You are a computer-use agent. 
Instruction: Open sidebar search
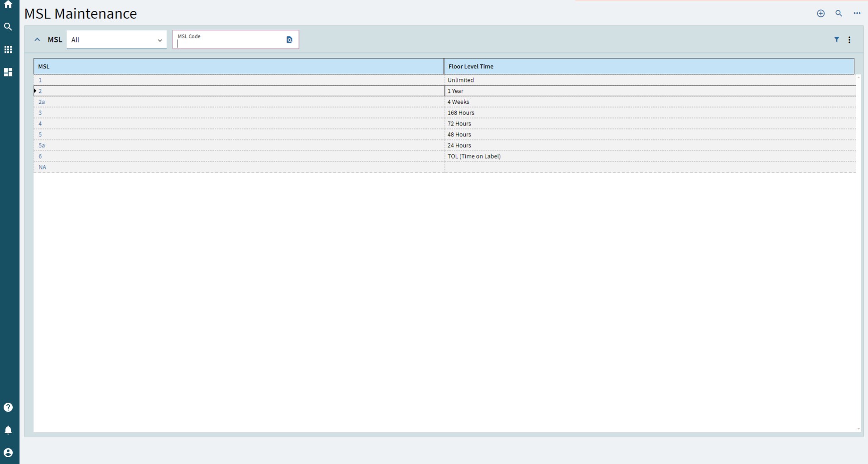8,27
